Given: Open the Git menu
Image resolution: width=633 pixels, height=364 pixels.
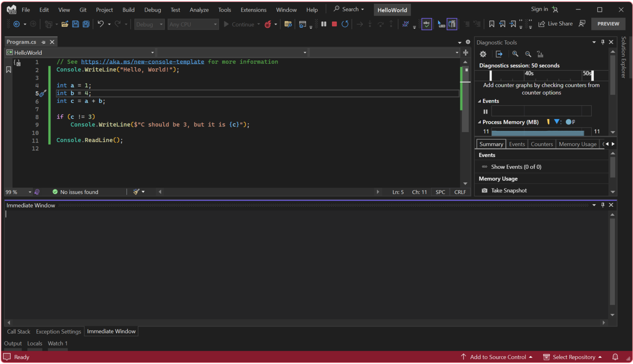Looking at the screenshot, I should [x=83, y=9].
